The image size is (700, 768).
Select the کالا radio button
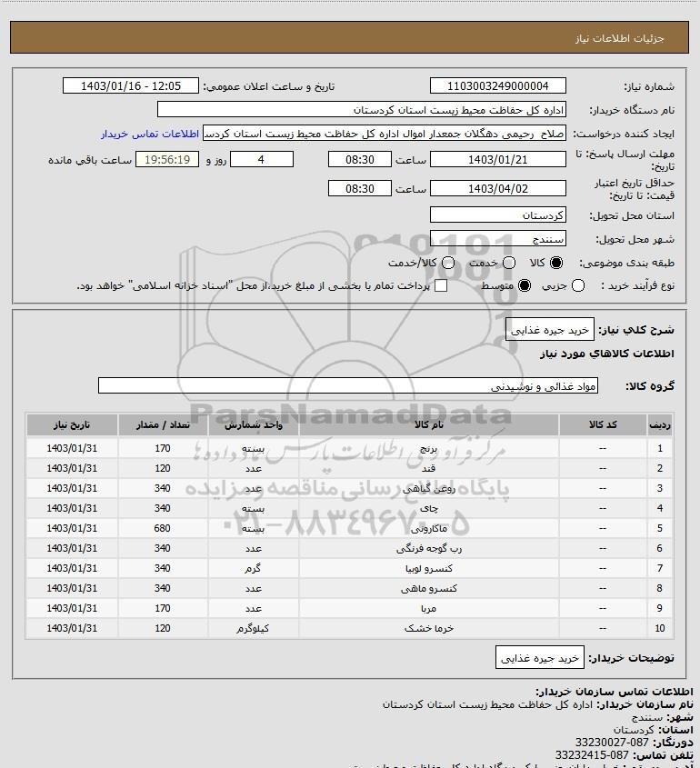click(x=556, y=263)
